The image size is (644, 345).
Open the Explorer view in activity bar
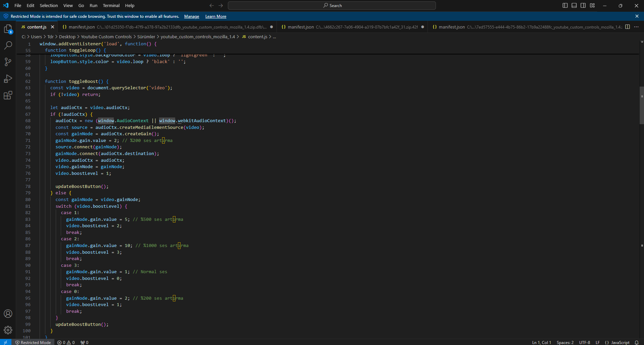[x=8, y=29]
